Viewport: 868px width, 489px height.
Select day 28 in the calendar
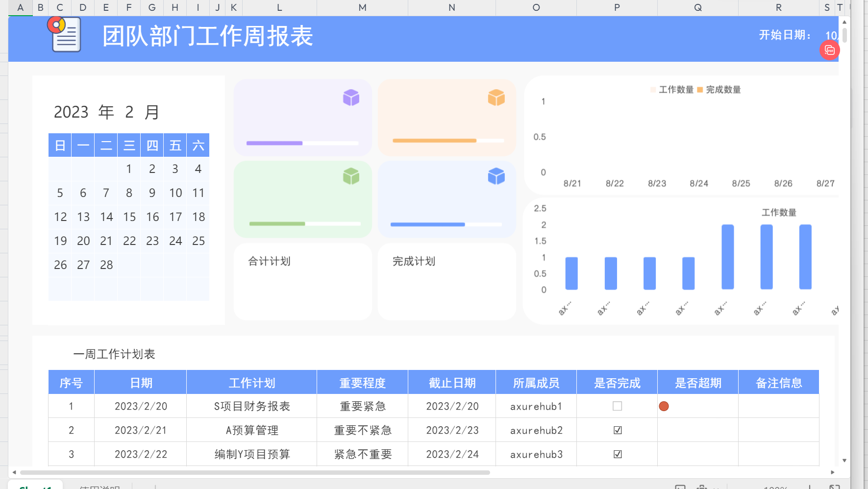click(x=106, y=265)
